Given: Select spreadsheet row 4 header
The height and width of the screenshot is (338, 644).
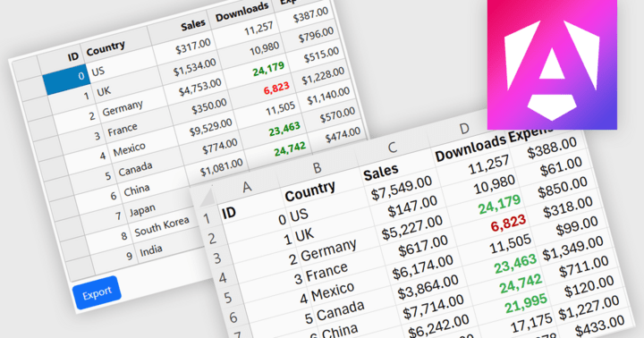Looking at the screenshot, I should pos(223,278).
